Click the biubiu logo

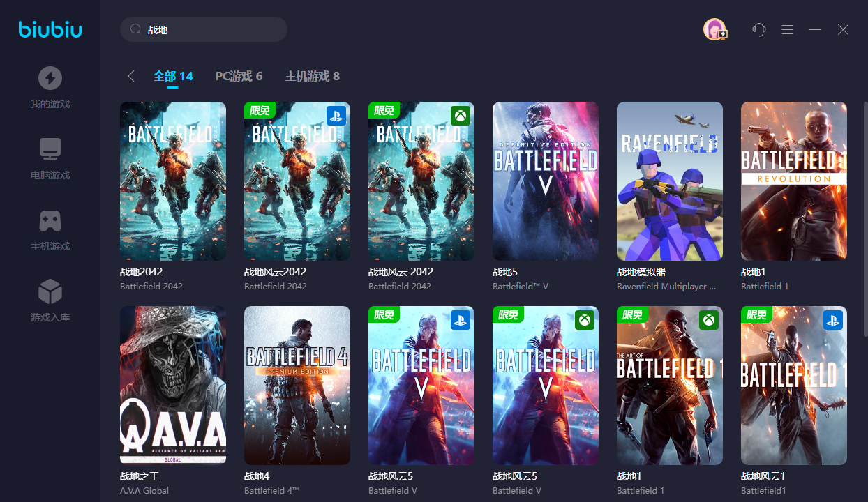point(50,29)
